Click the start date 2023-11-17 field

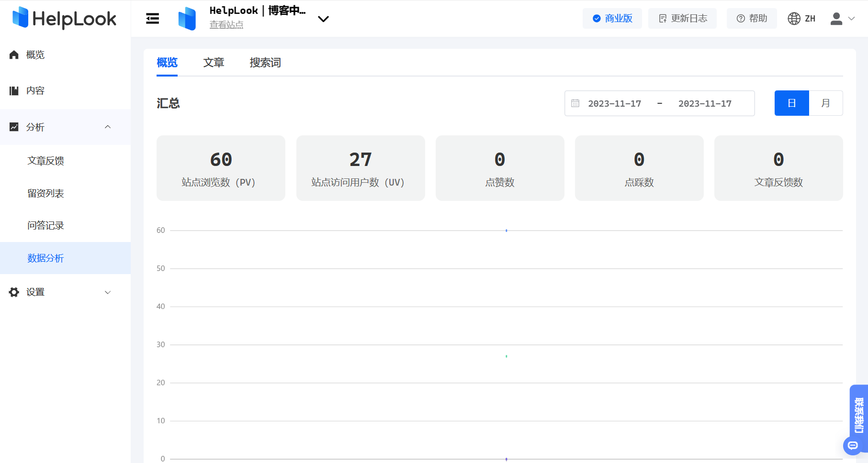[x=614, y=103]
